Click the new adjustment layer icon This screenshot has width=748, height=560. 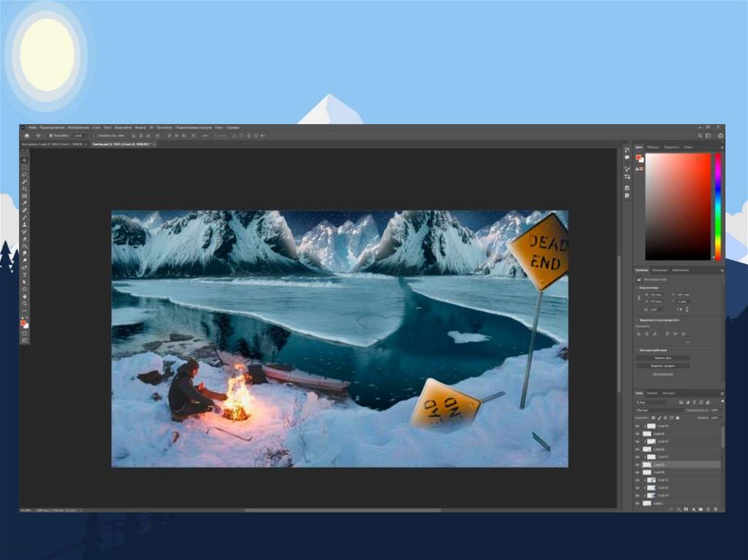point(693,510)
